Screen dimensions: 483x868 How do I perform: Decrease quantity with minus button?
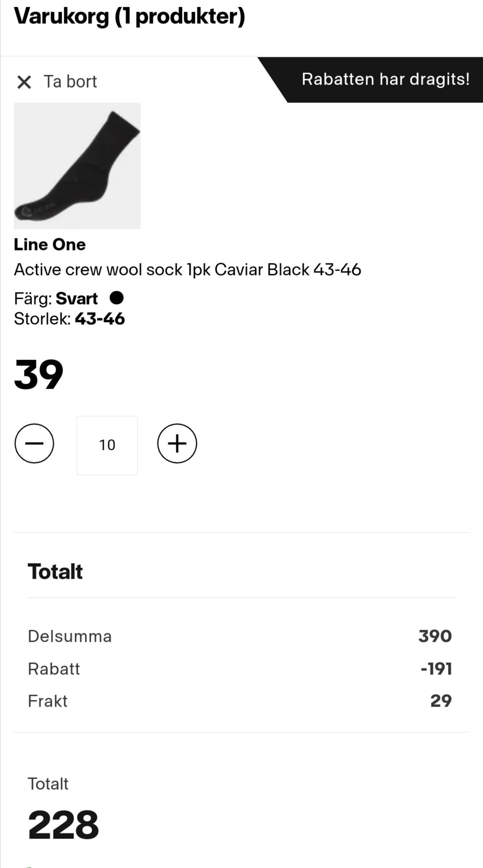pyautogui.click(x=34, y=444)
